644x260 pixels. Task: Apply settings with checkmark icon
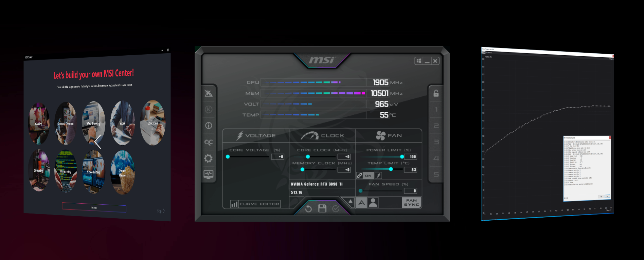pos(336,208)
